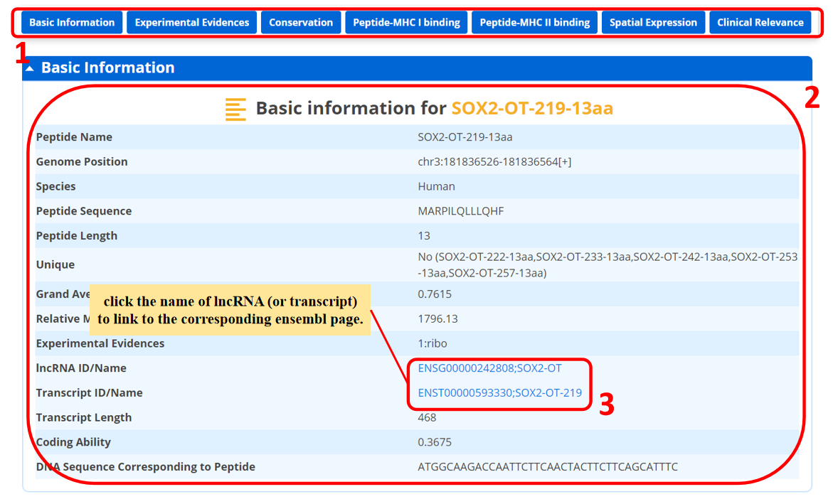Image resolution: width=833 pixels, height=504 pixels.
Task: Click the Experimental Evidences value 1:ribo
Action: pyautogui.click(x=433, y=343)
